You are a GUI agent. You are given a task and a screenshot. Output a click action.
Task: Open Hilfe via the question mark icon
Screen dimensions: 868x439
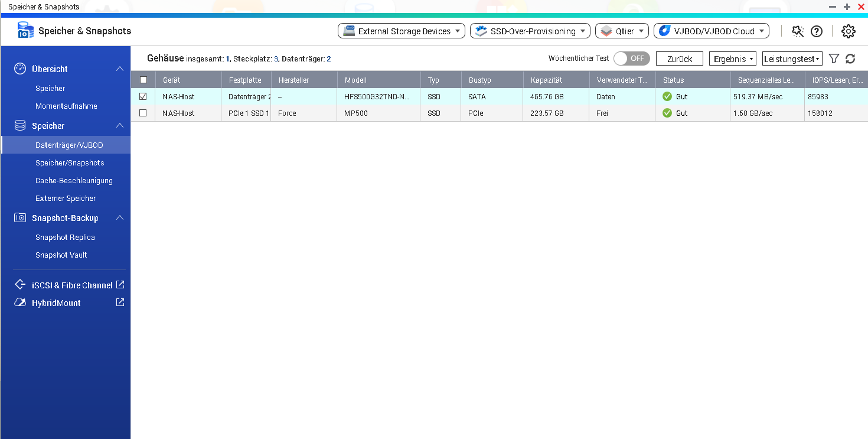tap(817, 31)
